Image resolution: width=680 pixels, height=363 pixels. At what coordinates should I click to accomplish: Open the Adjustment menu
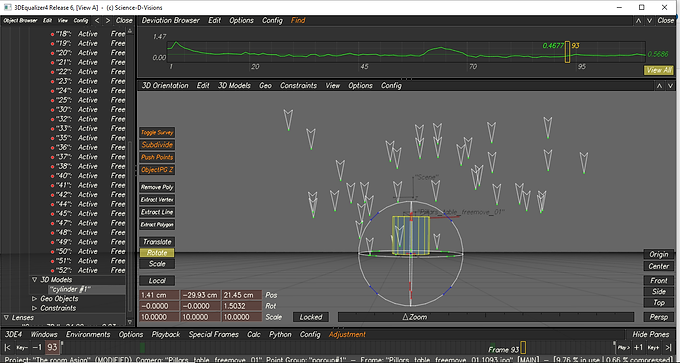coord(347,334)
